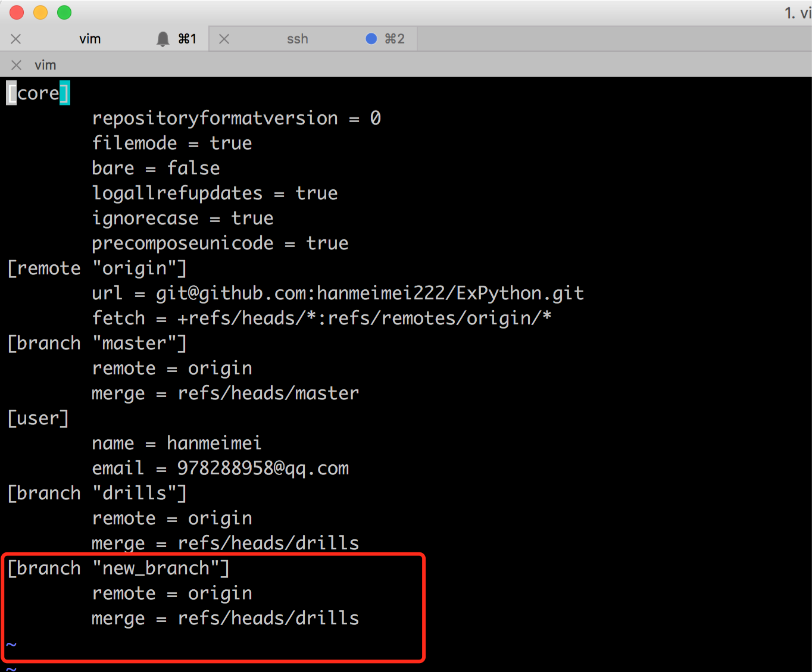The width and height of the screenshot is (812, 672).
Task: Click the red window close button
Action: coord(17,12)
